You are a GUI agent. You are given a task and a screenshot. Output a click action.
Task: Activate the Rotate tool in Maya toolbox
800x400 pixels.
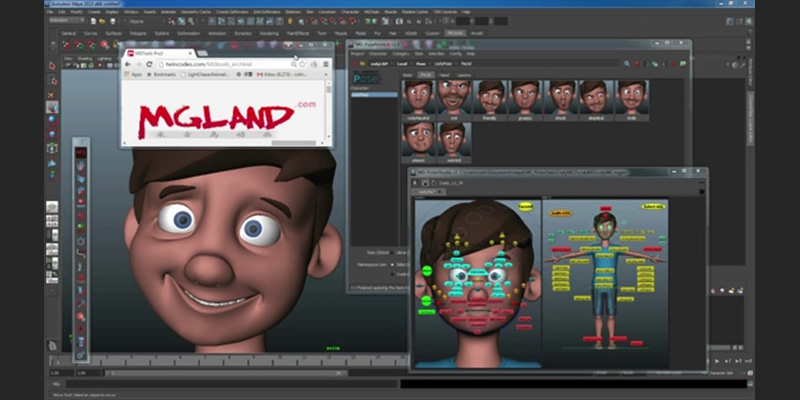tap(52, 121)
